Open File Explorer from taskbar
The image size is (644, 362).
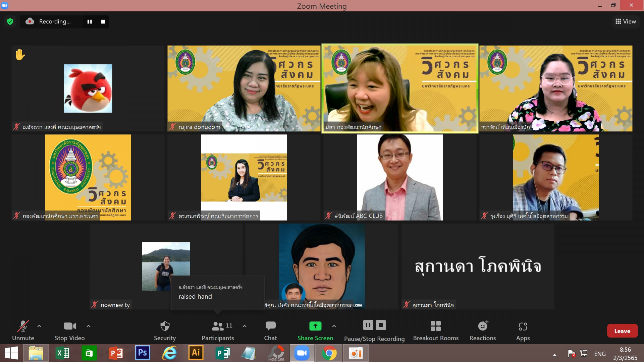click(36, 353)
